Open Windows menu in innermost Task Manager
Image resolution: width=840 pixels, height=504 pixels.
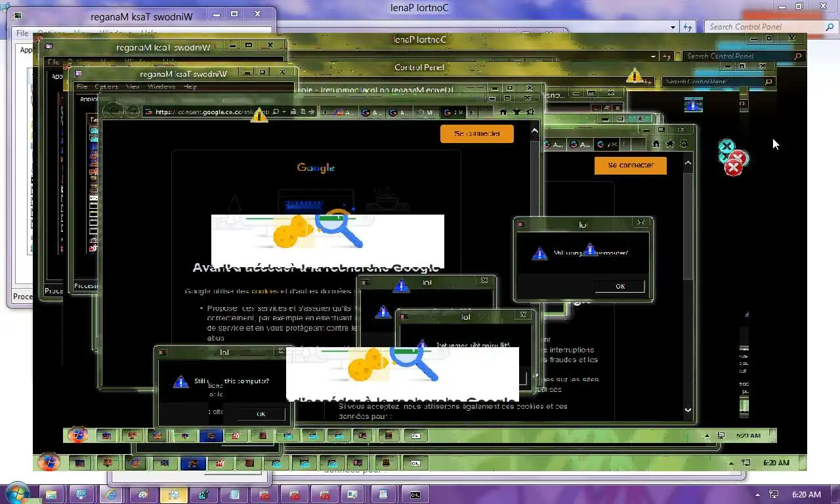(161, 87)
